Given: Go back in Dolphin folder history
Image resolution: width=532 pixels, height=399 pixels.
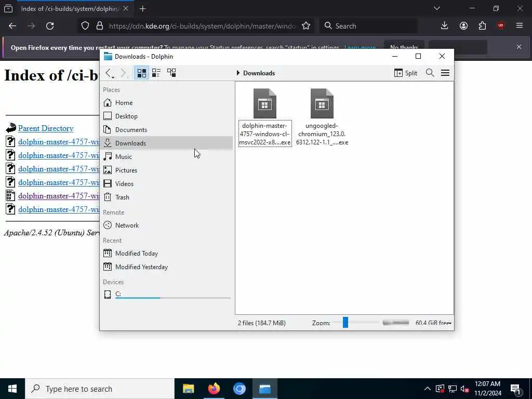Looking at the screenshot, I should tap(109, 73).
